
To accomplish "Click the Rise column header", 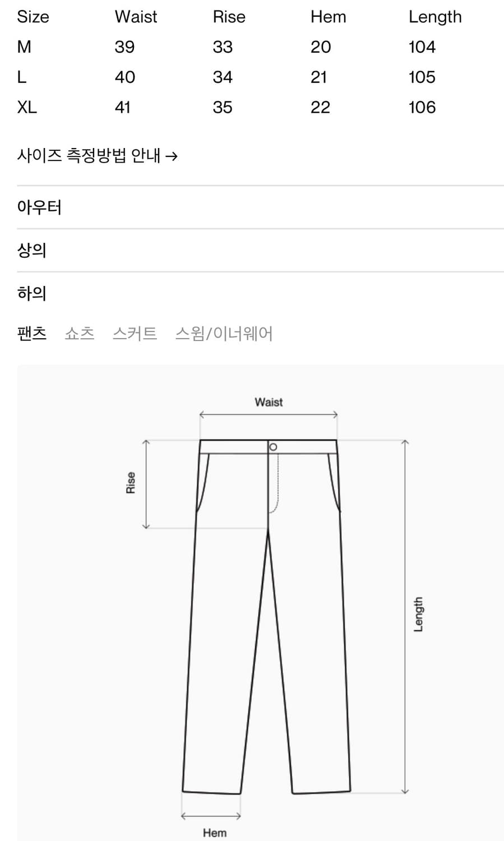I will pos(228,16).
